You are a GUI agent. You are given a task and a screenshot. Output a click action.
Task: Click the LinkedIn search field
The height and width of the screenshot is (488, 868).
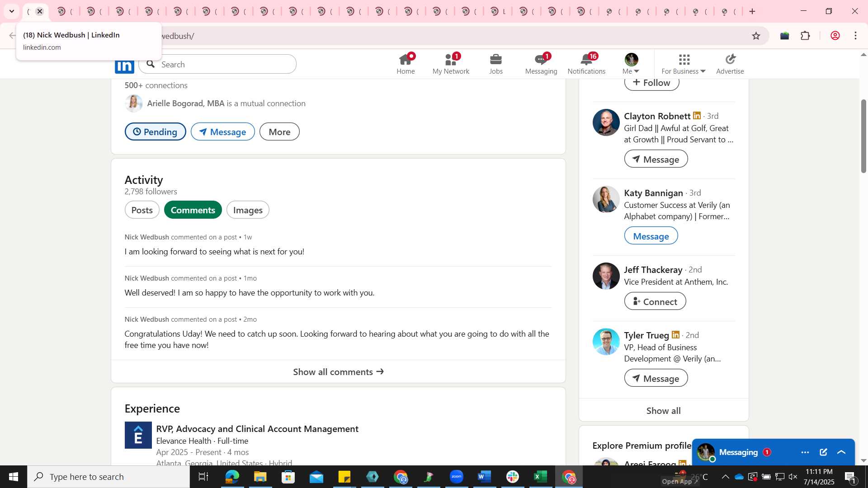point(217,64)
